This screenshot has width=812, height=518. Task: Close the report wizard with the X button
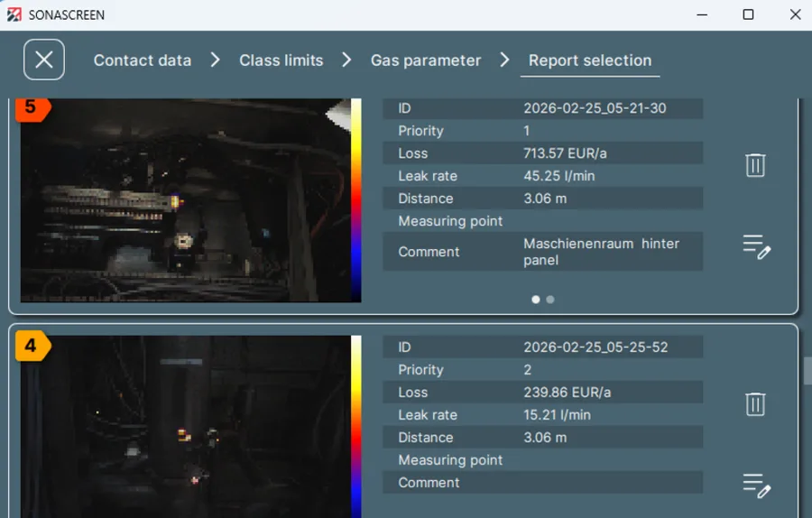point(44,60)
